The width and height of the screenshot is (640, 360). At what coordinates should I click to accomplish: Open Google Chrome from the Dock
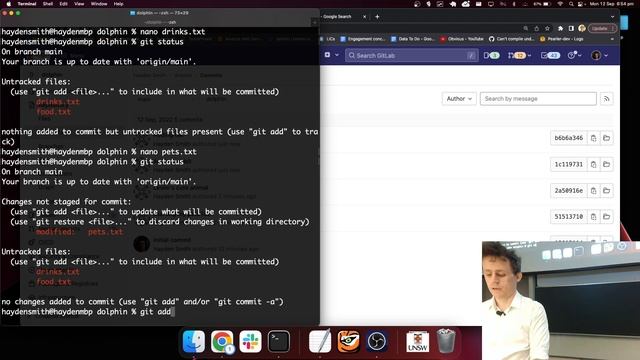point(222,341)
